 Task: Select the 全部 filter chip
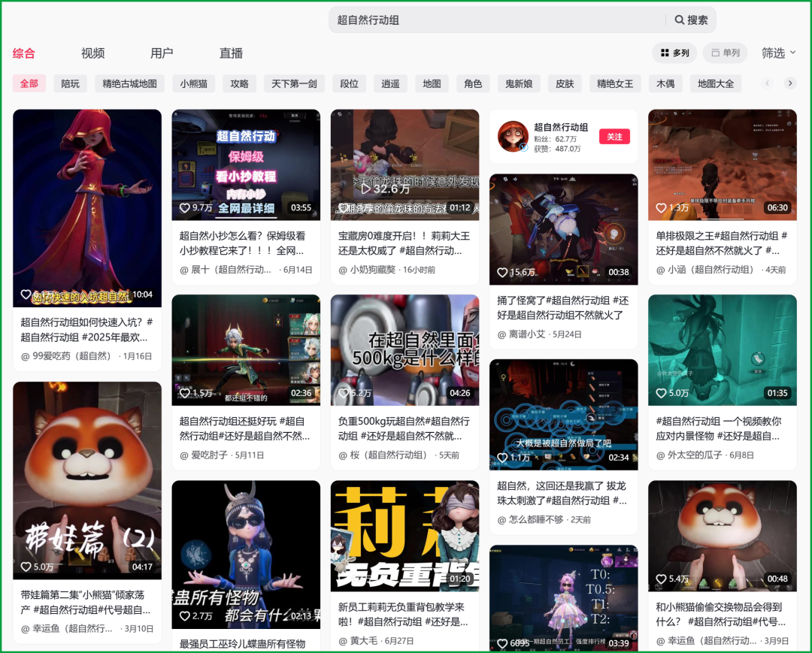click(x=29, y=83)
